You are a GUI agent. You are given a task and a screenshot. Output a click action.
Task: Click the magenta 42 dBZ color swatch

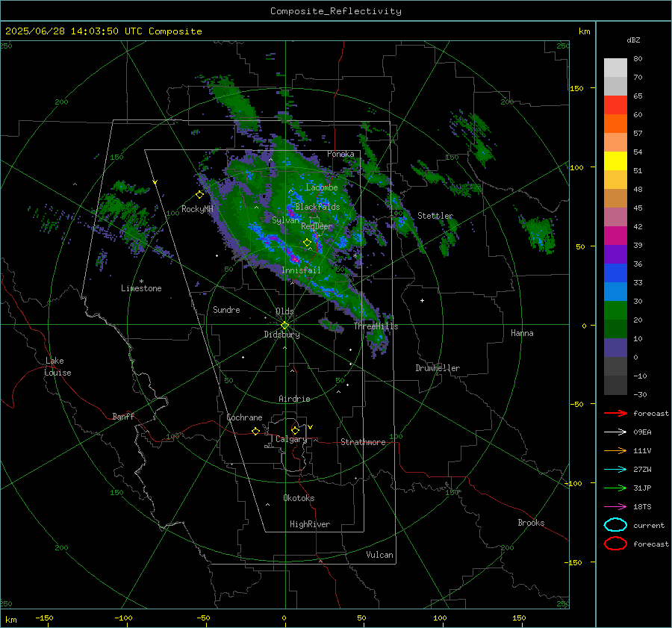[615, 235]
